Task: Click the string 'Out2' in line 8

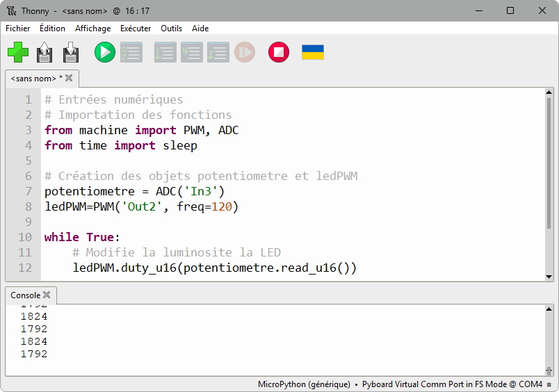Action: pos(142,206)
